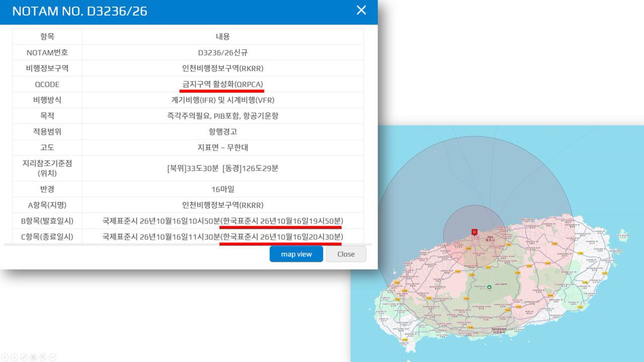
Task: Select the 비행정보구역 row label
Action: (x=47, y=69)
